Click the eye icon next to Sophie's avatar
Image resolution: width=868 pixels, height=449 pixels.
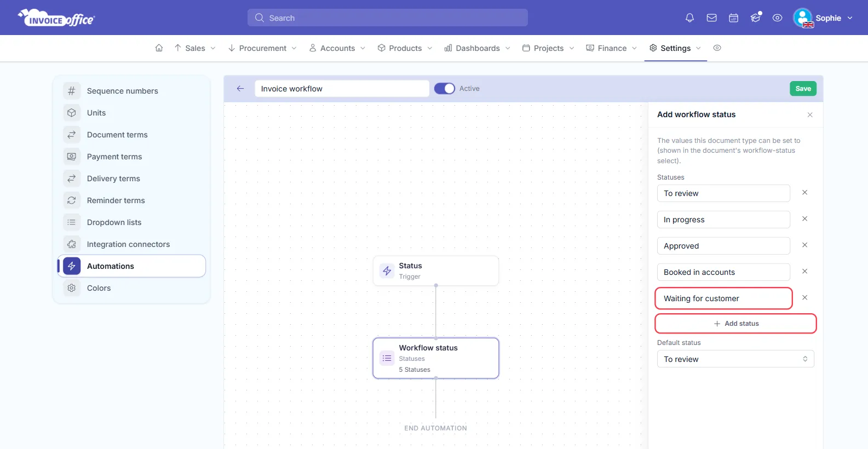coord(777,18)
